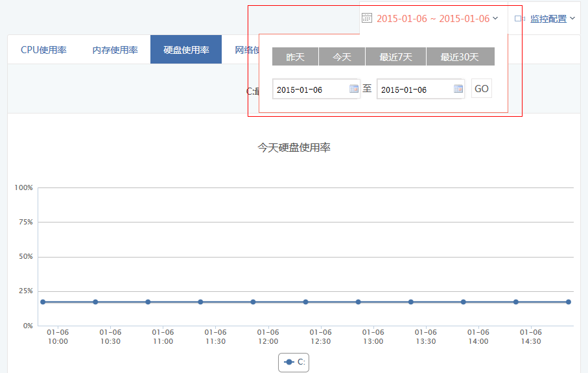Click the data point at 01-06 10:00
This screenshot has width=588, height=373.
(43, 302)
